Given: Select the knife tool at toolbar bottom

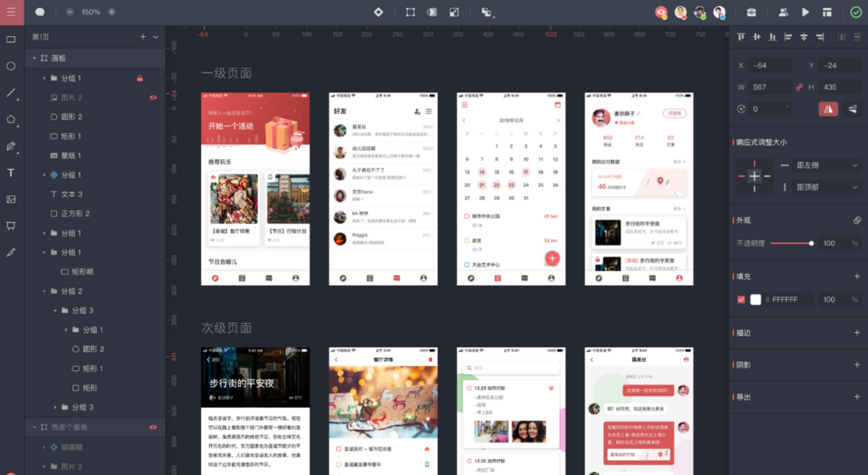Looking at the screenshot, I should tap(11, 252).
